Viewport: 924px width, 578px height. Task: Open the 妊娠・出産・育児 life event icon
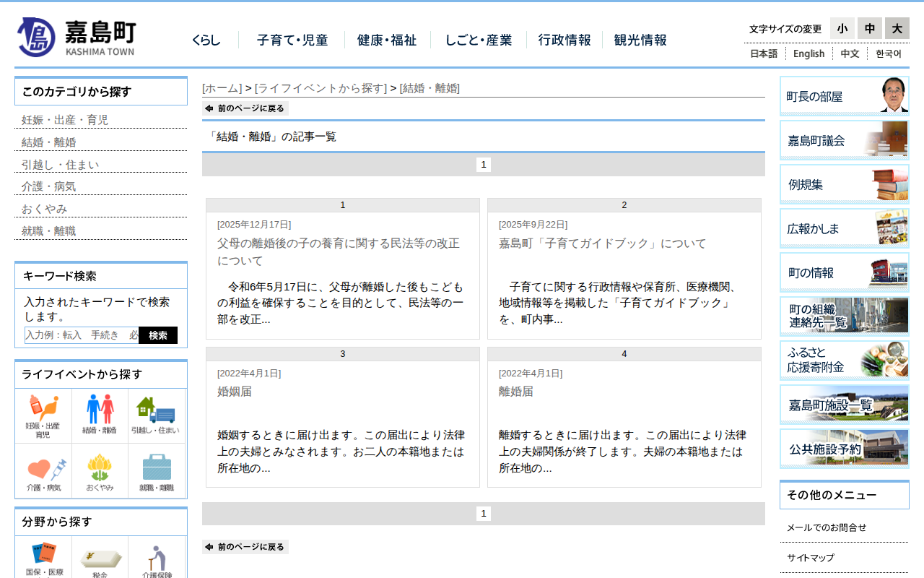point(43,416)
